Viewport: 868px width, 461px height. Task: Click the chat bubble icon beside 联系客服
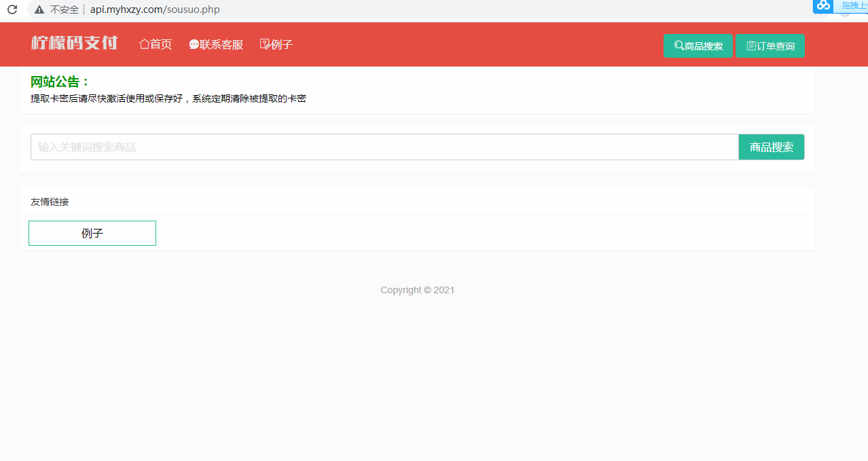194,45
